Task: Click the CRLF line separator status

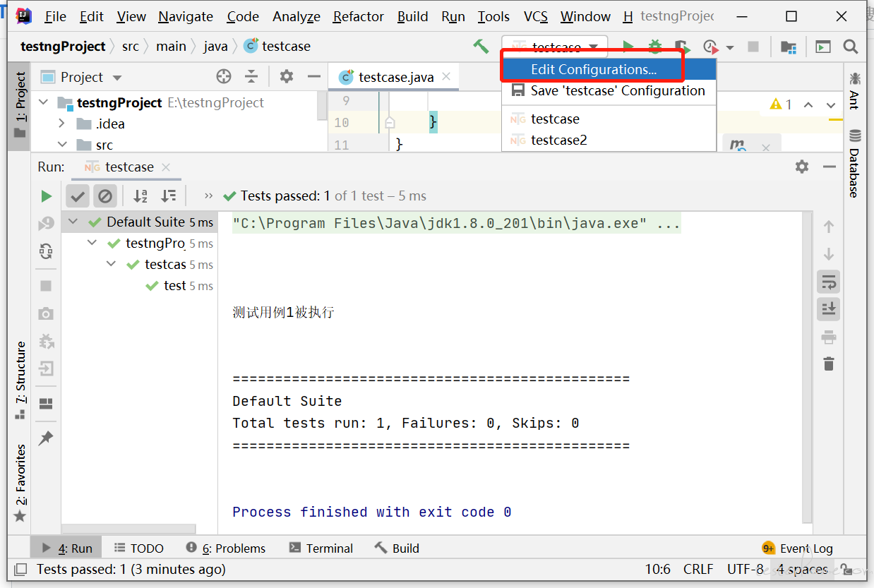Action: coord(698,569)
